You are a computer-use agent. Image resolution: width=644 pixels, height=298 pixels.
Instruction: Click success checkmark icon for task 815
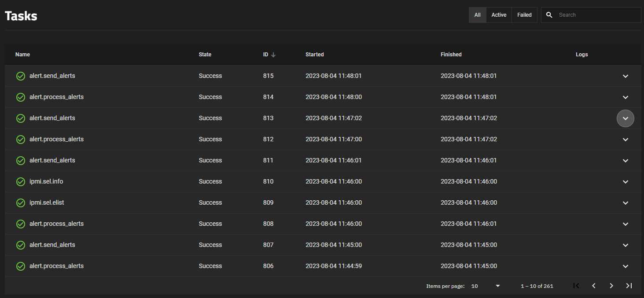pos(21,76)
